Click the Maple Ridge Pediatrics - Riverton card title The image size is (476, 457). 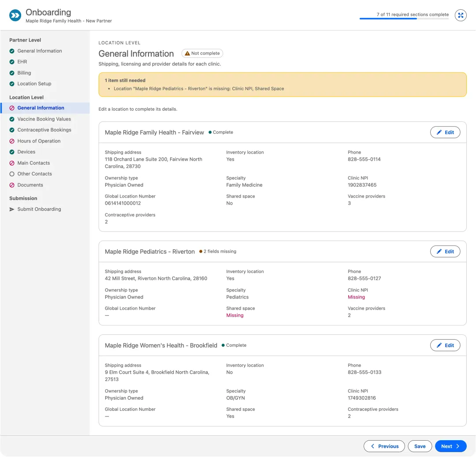point(150,251)
